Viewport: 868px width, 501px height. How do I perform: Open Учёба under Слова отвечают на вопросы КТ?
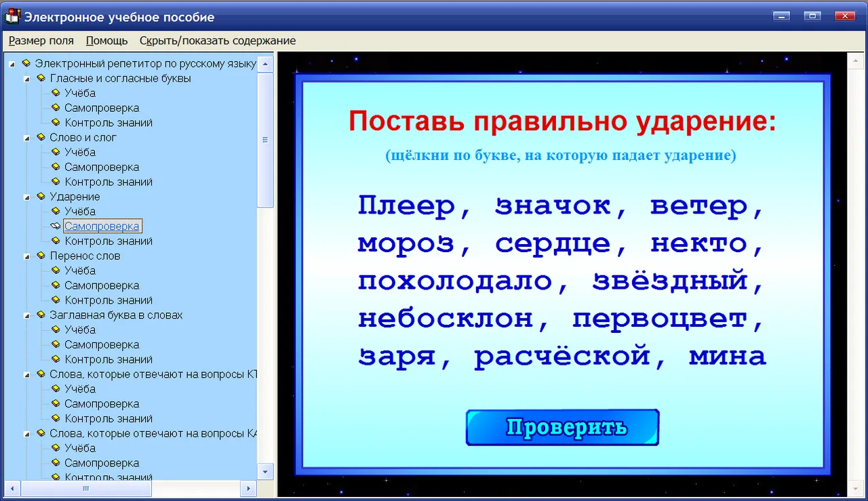[x=80, y=388]
